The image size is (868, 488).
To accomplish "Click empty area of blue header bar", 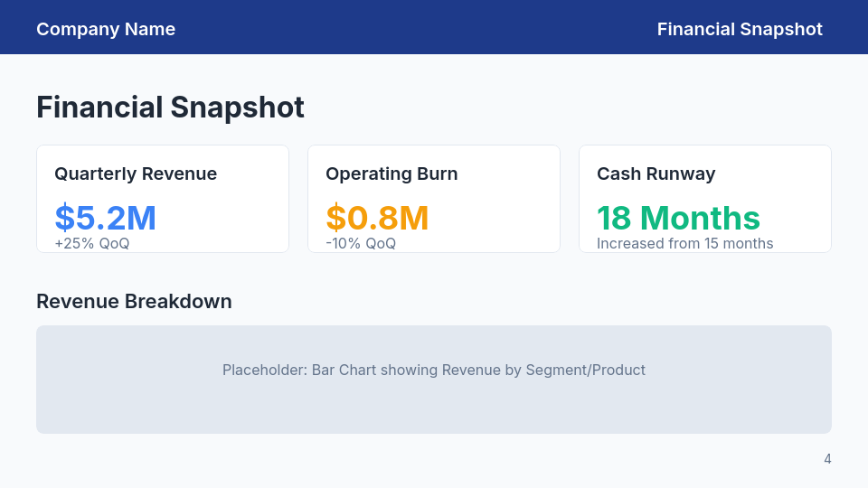I will point(416,29).
